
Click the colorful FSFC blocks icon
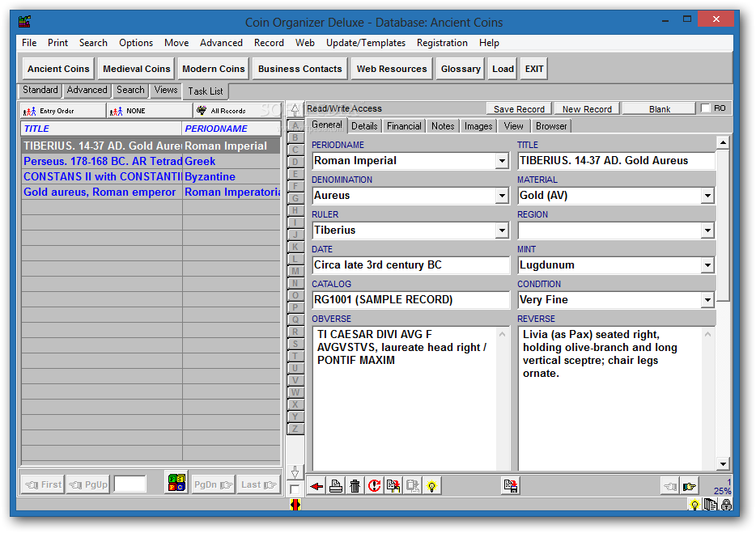pyautogui.click(x=176, y=483)
